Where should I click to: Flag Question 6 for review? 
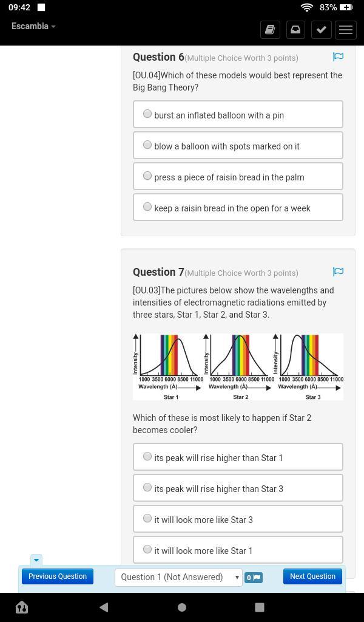click(x=338, y=57)
